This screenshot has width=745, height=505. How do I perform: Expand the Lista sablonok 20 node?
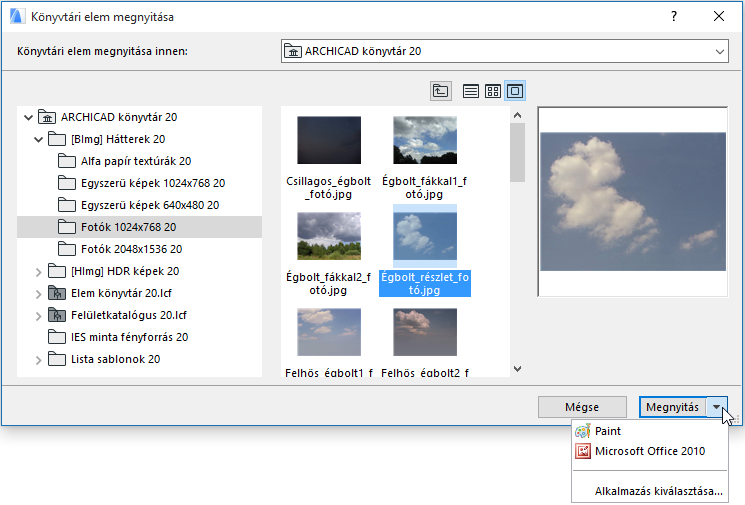[38, 360]
